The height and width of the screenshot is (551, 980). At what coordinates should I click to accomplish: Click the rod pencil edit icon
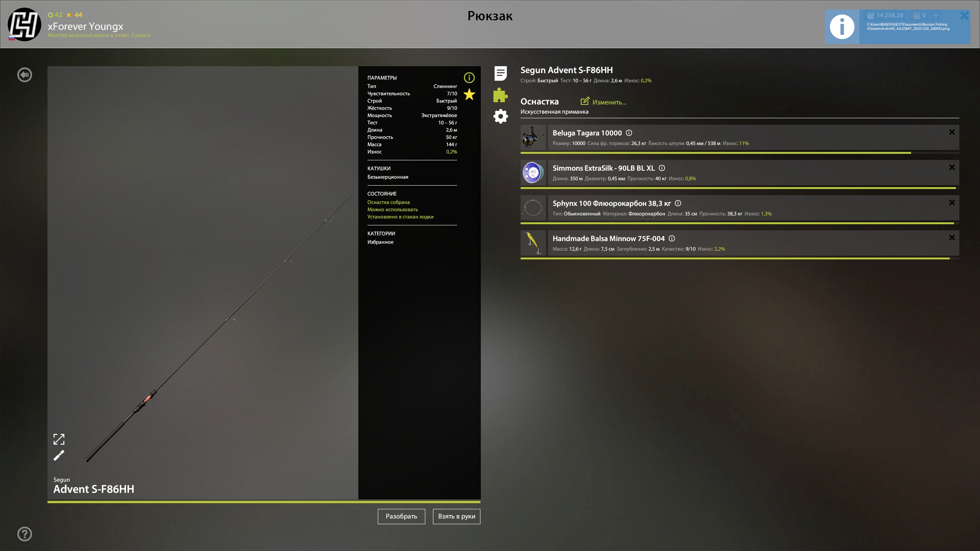pos(59,455)
